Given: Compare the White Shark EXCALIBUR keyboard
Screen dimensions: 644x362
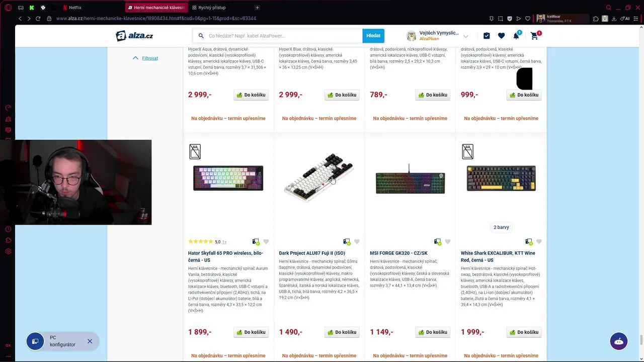Looking at the screenshot, I should point(529,242).
